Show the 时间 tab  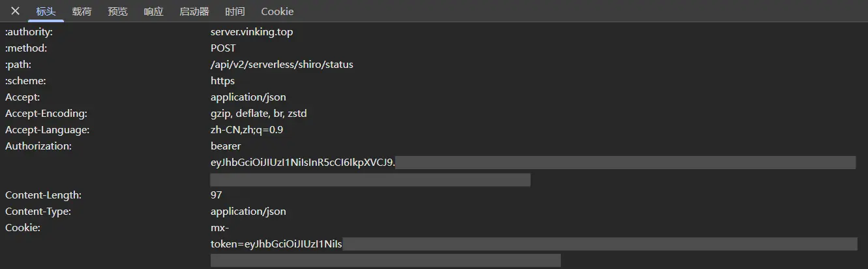point(235,11)
